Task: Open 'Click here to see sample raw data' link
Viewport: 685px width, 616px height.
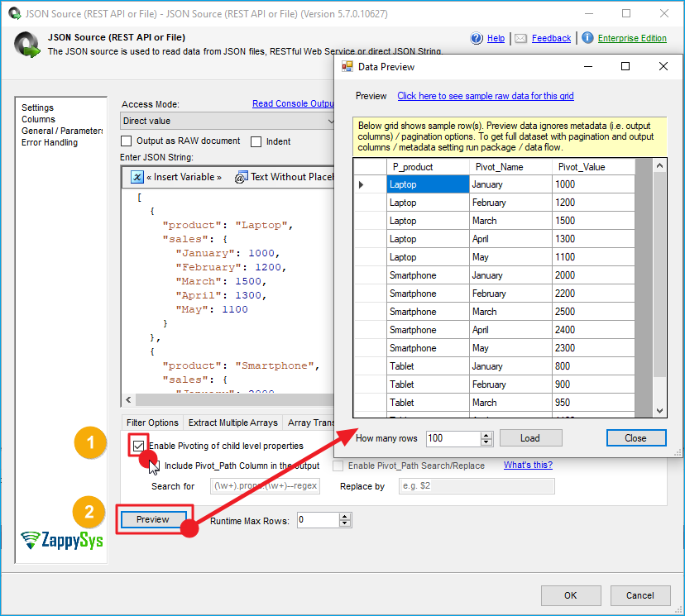Action: click(486, 96)
